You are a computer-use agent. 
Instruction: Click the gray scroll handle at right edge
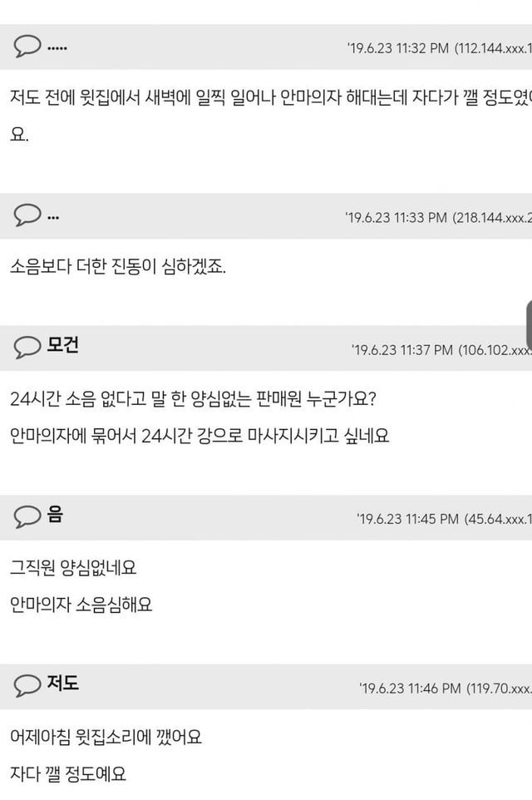pyautogui.click(x=529, y=325)
